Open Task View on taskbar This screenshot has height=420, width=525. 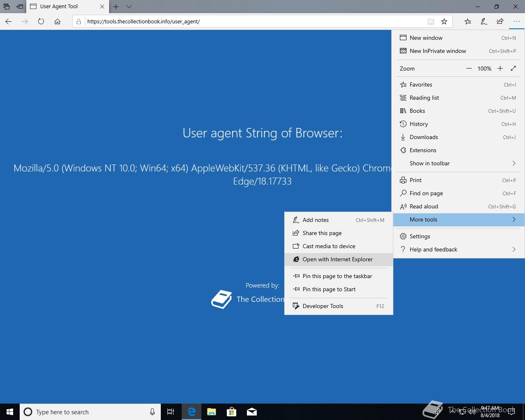point(171,412)
